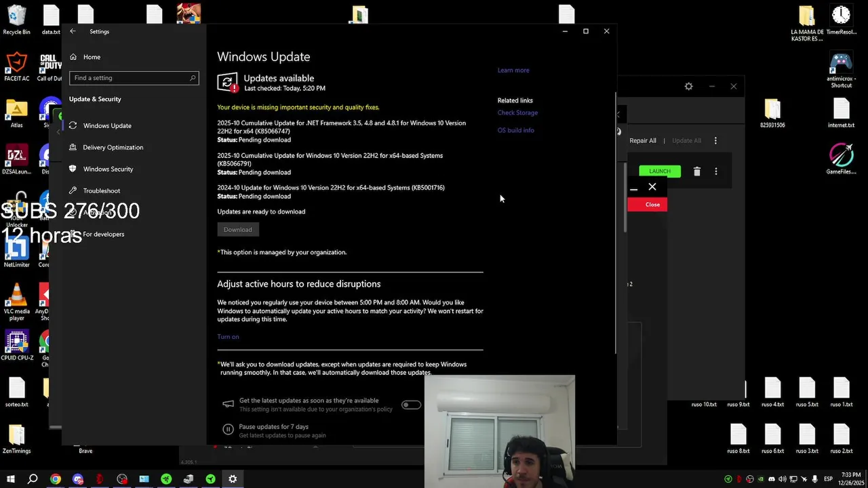The height and width of the screenshot is (488, 868).
Task: Select GameFiles desktop icon
Action: [841, 159]
